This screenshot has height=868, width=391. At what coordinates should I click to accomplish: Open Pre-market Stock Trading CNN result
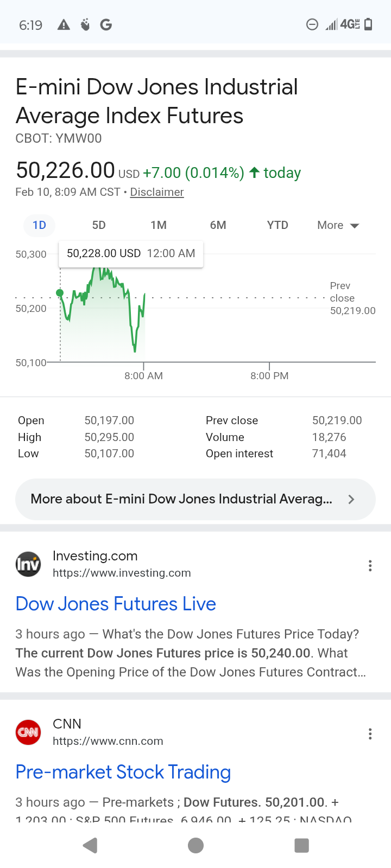pos(123,772)
